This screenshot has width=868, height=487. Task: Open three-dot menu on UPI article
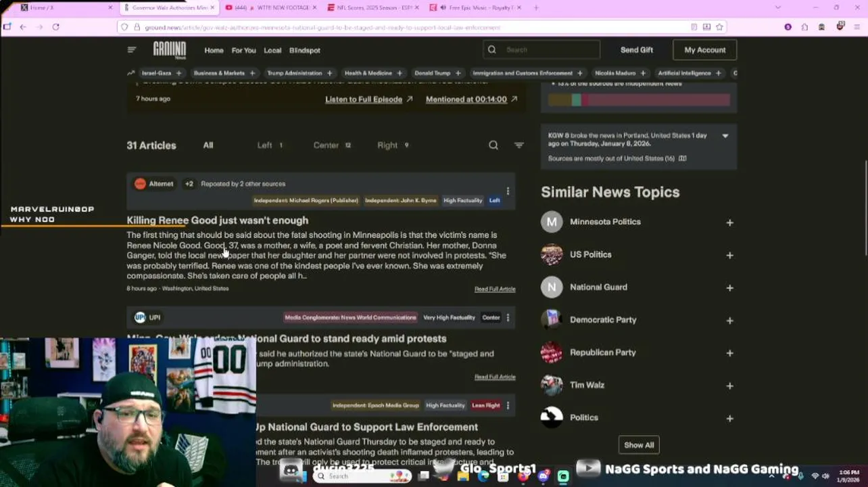(508, 317)
